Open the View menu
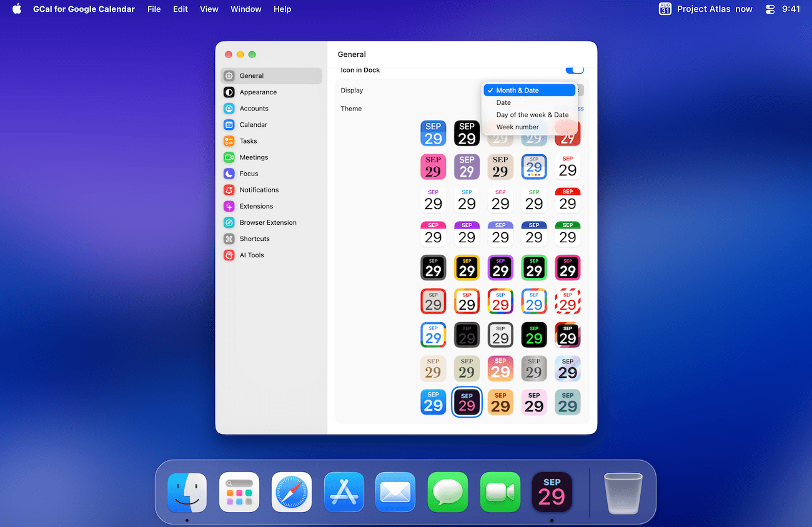This screenshot has height=527, width=812. point(209,9)
